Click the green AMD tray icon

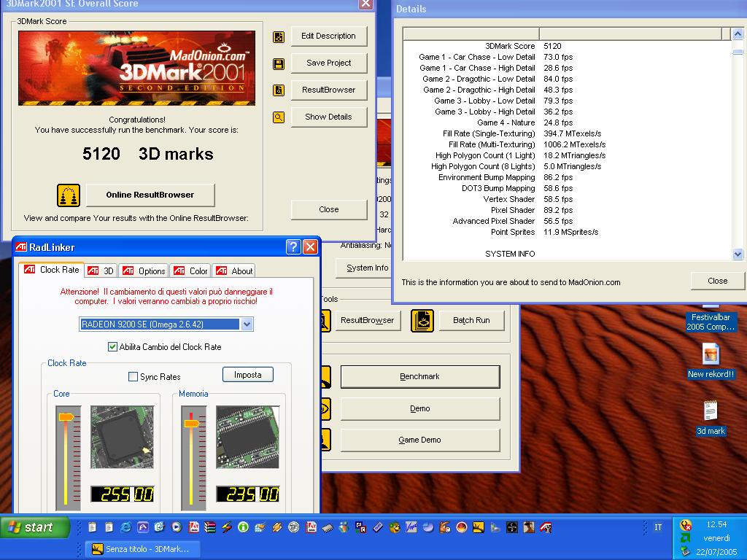click(686, 538)
